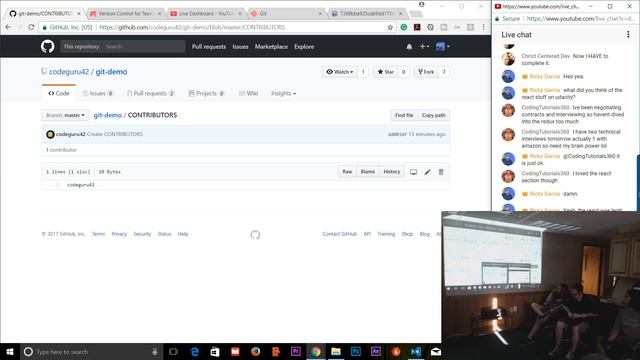Open Adobe Premiere Pro from taskbar
The image size is (640, 360).
(296, 351)
